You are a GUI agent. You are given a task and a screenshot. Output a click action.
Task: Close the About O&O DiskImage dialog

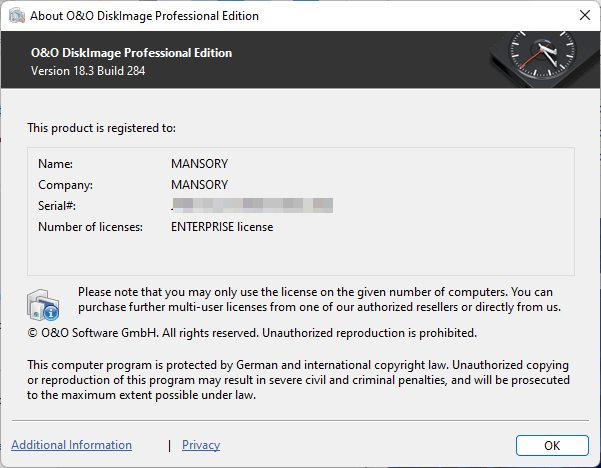click(x=584, y=16)
